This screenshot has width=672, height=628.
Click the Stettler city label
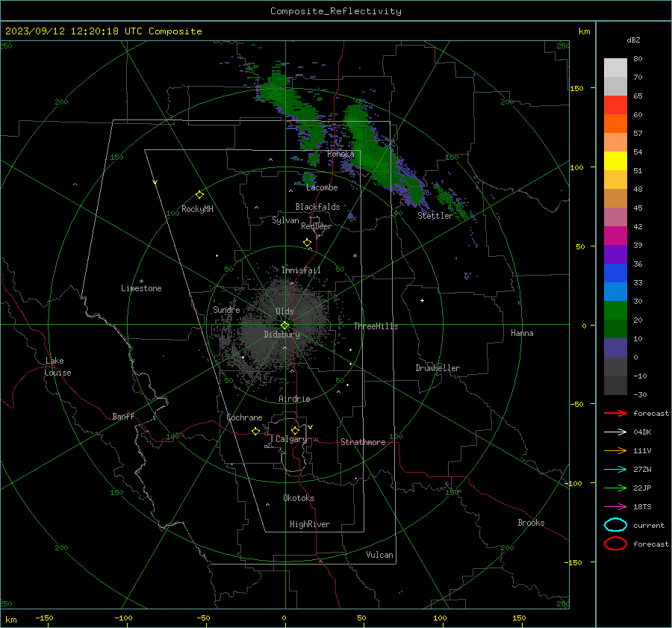click(435, 216)
